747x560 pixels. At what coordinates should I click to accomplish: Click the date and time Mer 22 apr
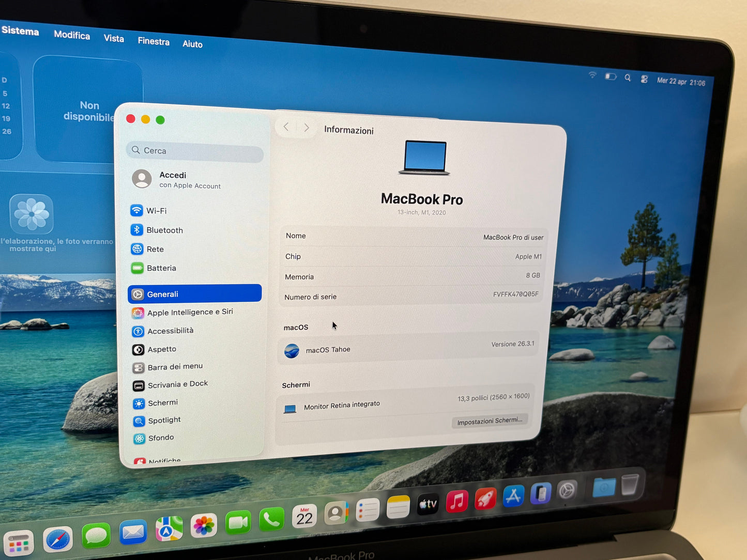click(x=681, y=82)
